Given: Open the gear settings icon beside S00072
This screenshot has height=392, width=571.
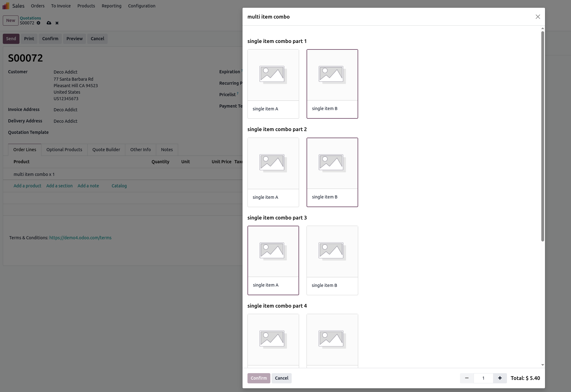Looking at the screenshot, I should (38, 23).
